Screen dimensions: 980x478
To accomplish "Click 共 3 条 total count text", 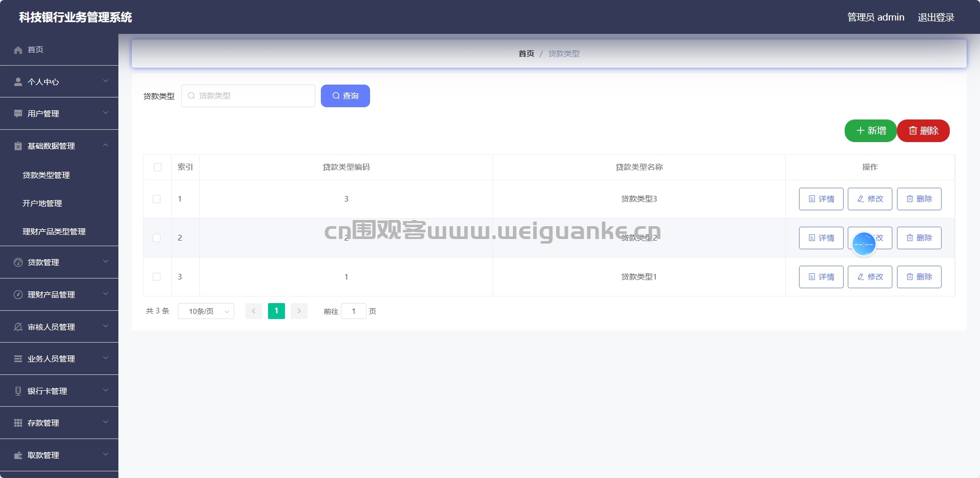I will 157,311.
